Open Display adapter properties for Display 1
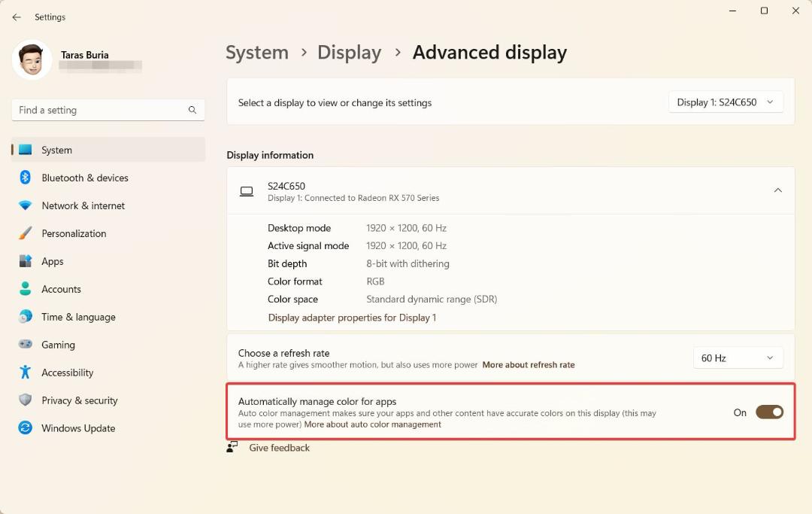 352,318
